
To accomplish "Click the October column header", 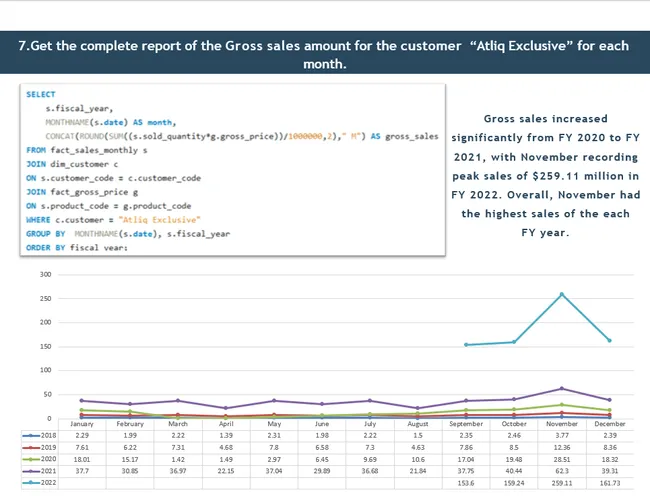I will coord(514,424).
